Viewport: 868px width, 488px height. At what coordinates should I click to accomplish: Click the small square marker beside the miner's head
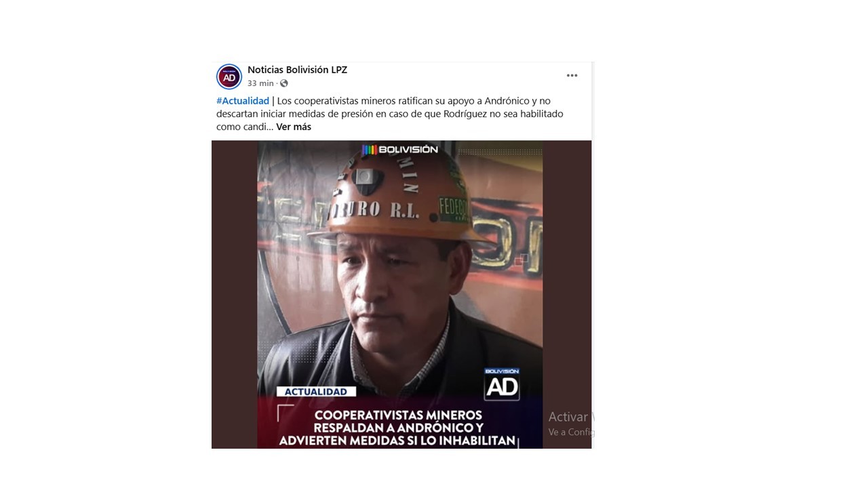click(x=521, y=260)
